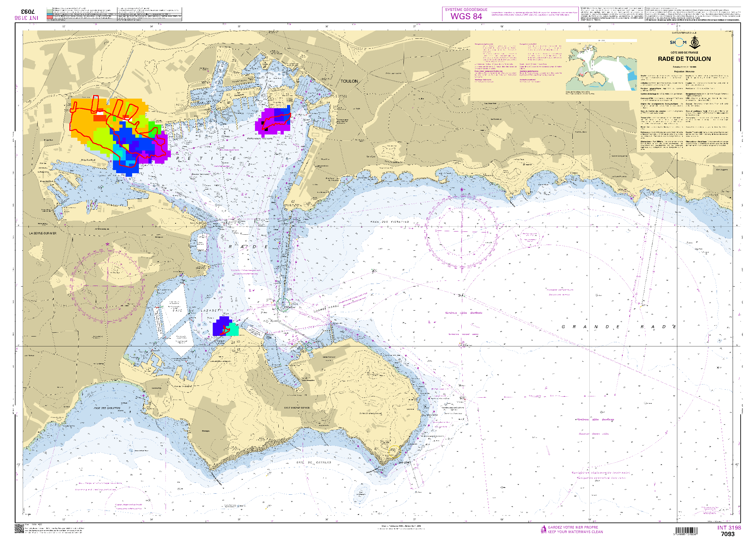This screenshot has height=543, width=756.
Task: Click the QR code at bottom left
Action: coord(19,528)
